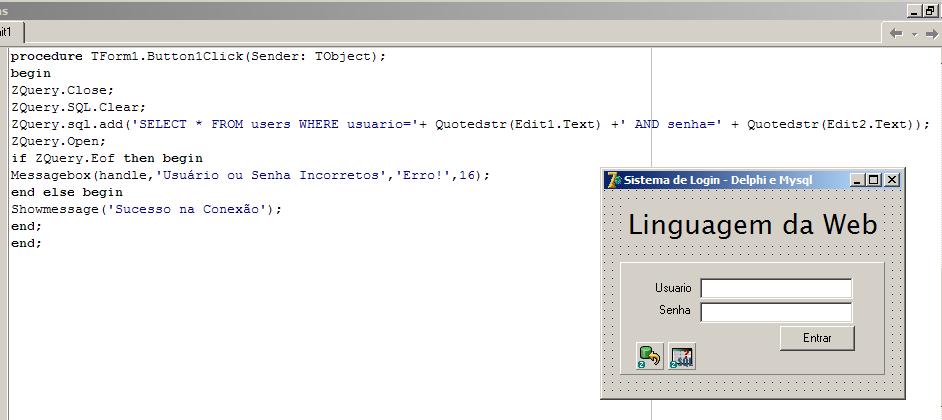Screen dimensions: 942x420
Task: Minimize the Sistema de Login form
Action: coord(857,180)
